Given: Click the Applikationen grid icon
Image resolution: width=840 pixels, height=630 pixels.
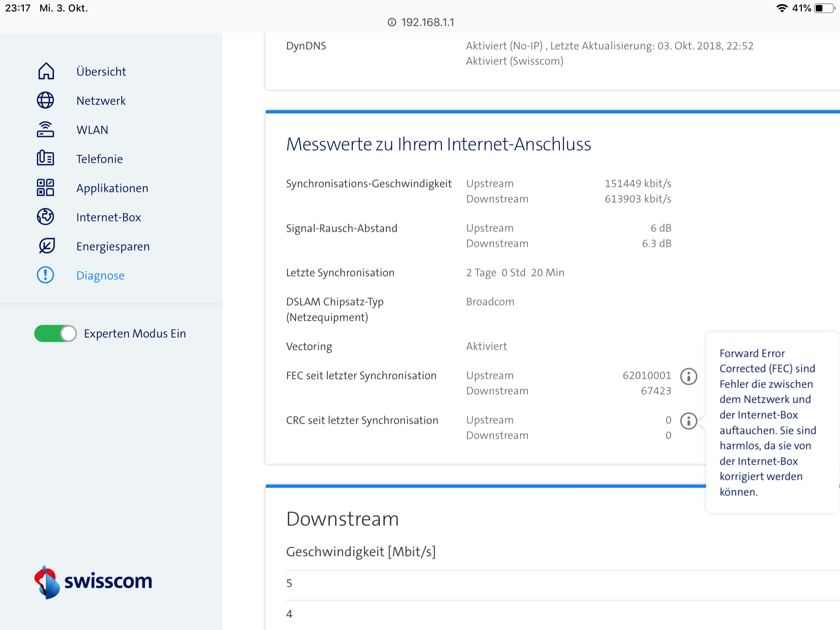Looking at the screenshot, I should (x=46, y=188).
